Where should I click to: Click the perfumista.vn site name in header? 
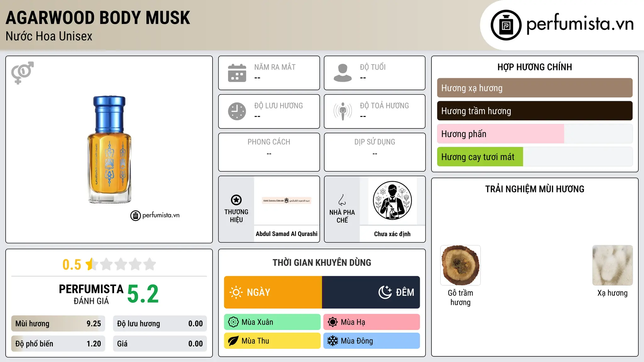click(x=580, y=24)
